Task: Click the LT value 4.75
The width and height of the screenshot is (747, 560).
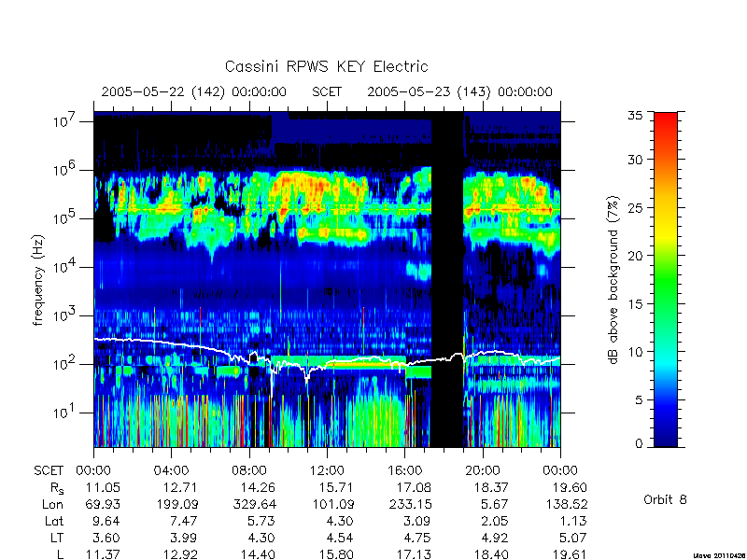Action: click(418, 539)
